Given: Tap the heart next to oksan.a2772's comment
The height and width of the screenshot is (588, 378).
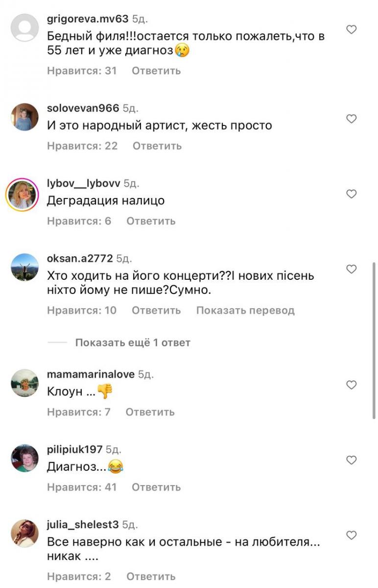Looking at the screenshot, I should [x=351, y=269].
